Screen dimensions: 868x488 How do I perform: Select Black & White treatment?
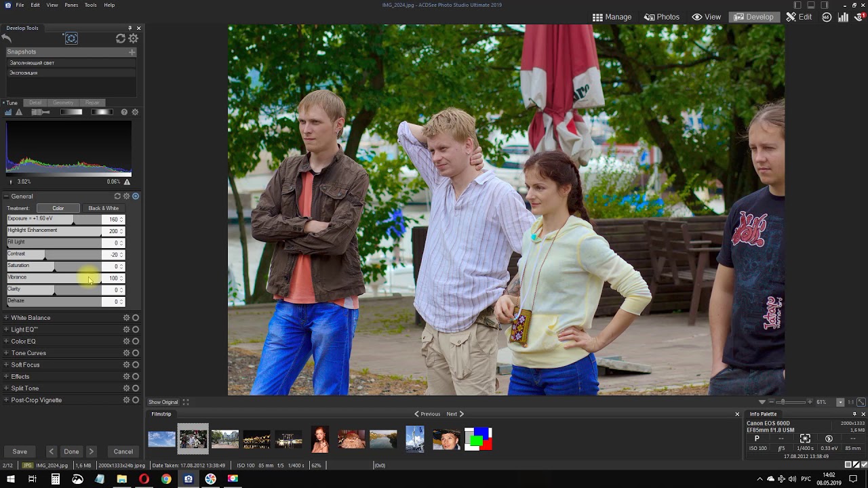point(103,208)
